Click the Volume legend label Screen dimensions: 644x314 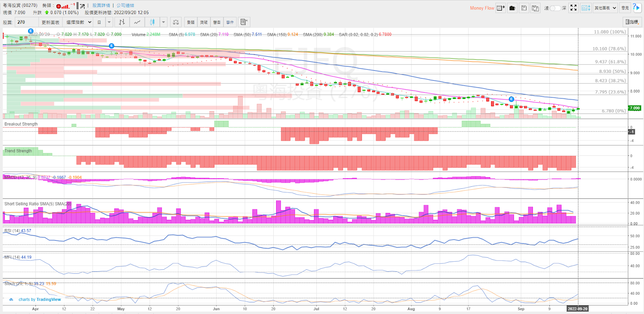pyautogui.click(x=138, y=35)
